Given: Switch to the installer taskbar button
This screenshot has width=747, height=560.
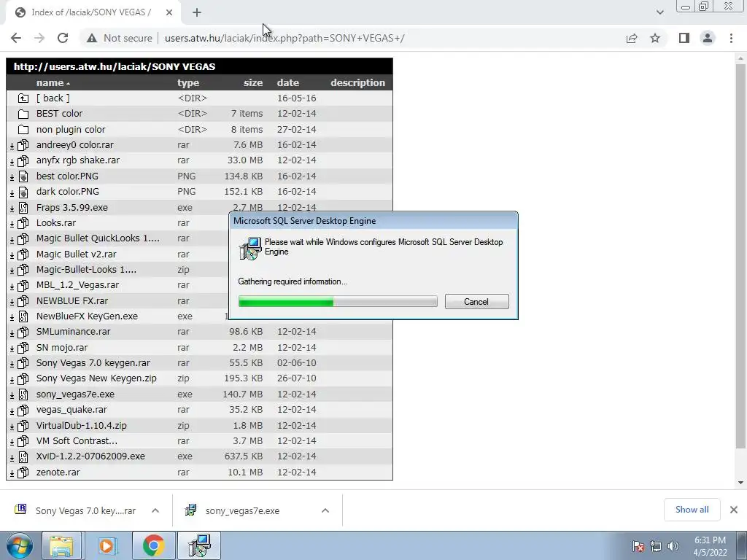Looking at the screenshot, I should pyautogui.click(x=199, y=545).
